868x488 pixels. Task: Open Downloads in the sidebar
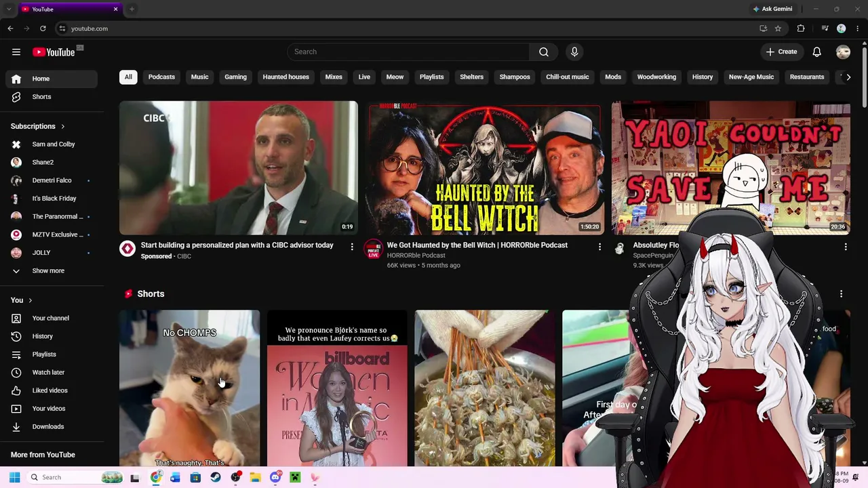tap(52, 426)
